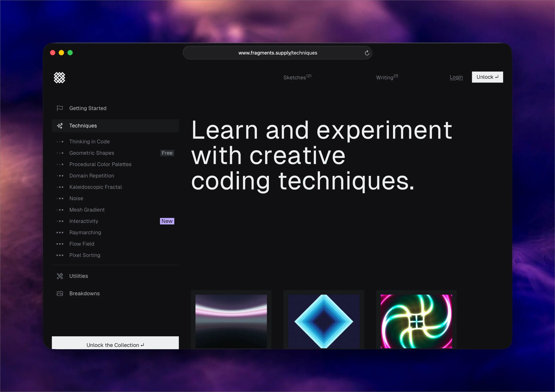This screenshot has width=555, height=392.
Task: Click the image icon beside Breakdowns
Action: click(x=60, y=293)
